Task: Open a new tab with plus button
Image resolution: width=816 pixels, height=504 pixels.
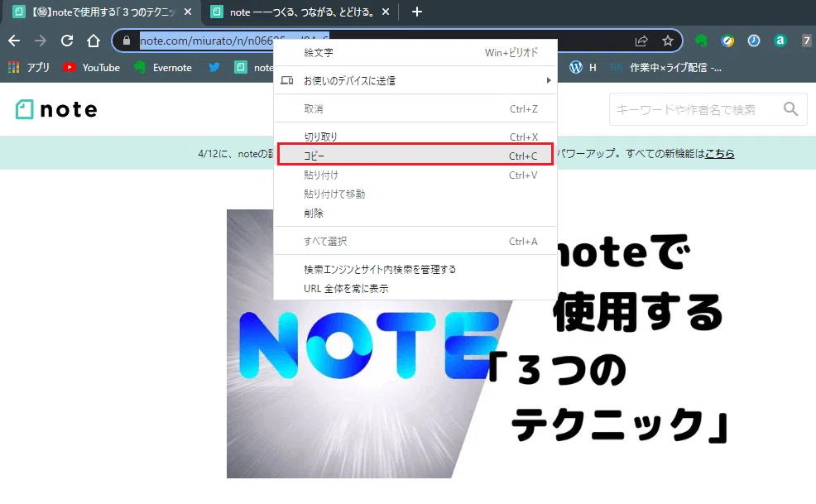Action: coord(417,12)
